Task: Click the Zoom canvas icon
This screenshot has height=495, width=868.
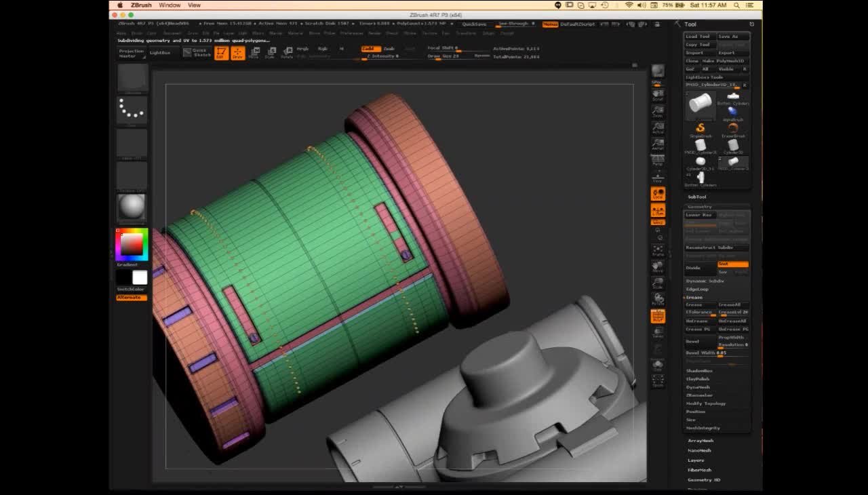Action: point(658,111)
